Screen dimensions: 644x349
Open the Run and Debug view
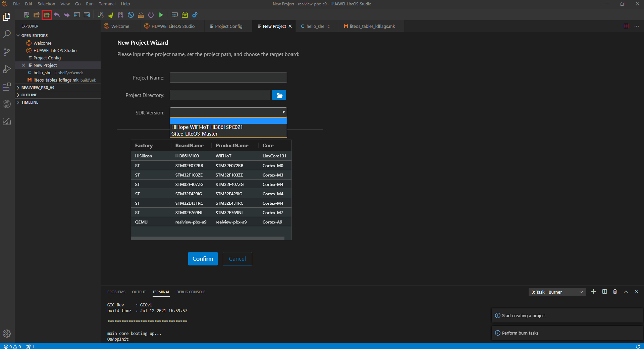point(7,69)
